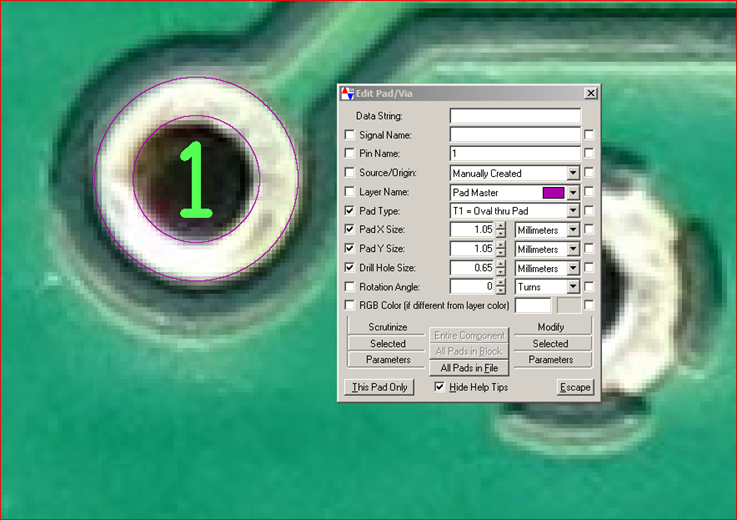This screenshot has width=737, height=520.
Task: Open the Source/Origin dropdown
Action: pos(573,173)
